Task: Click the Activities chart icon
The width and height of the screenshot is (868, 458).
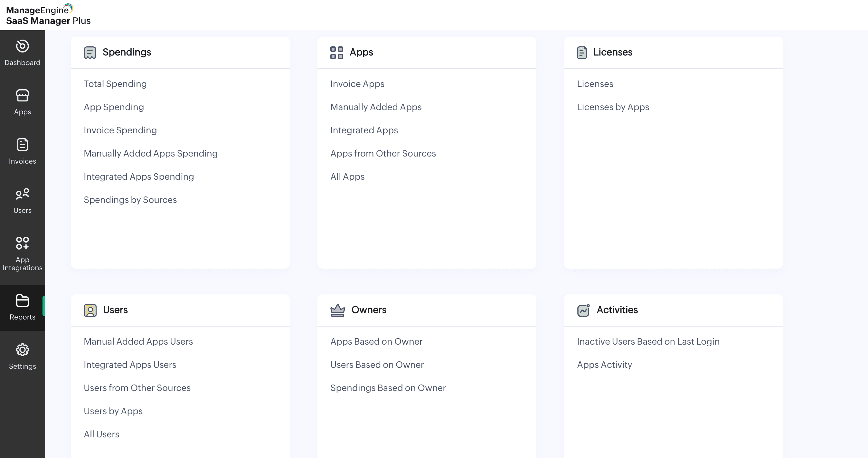Action: point(583,310)
